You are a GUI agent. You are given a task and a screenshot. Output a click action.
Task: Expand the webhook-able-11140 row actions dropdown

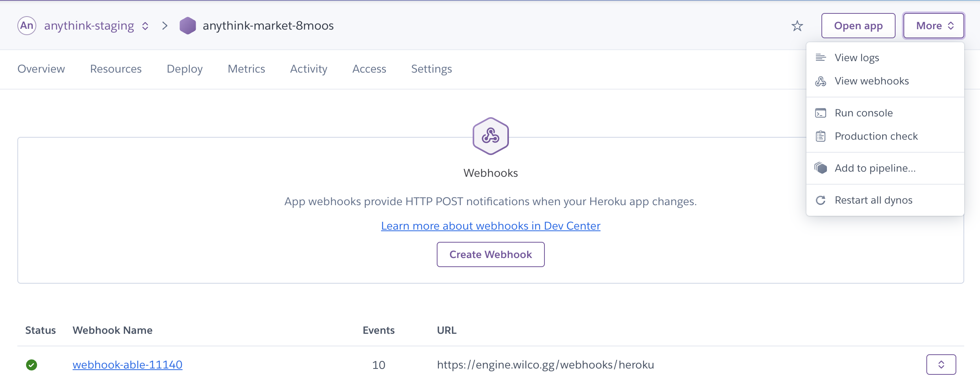pyautogui.click(x=941, y=365)
